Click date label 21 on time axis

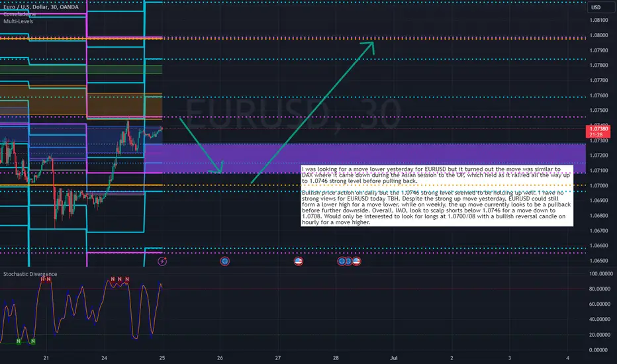click(46, 358)
